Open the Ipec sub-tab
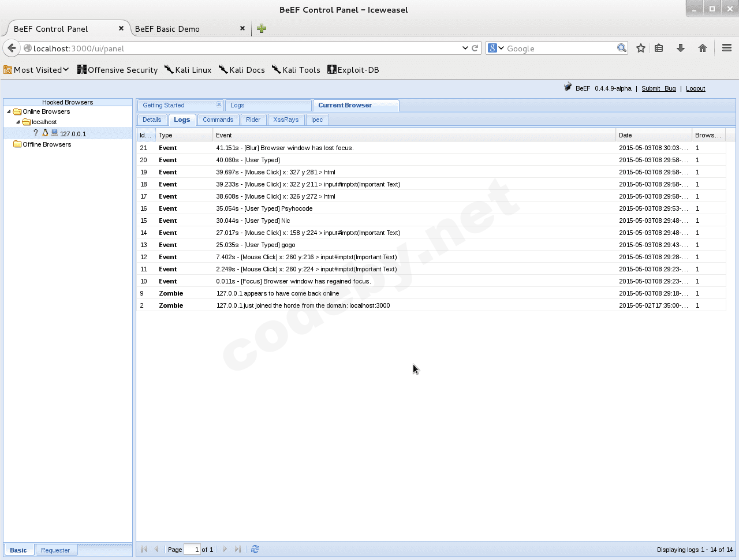The image size is (739, 560). pos(317,120)
